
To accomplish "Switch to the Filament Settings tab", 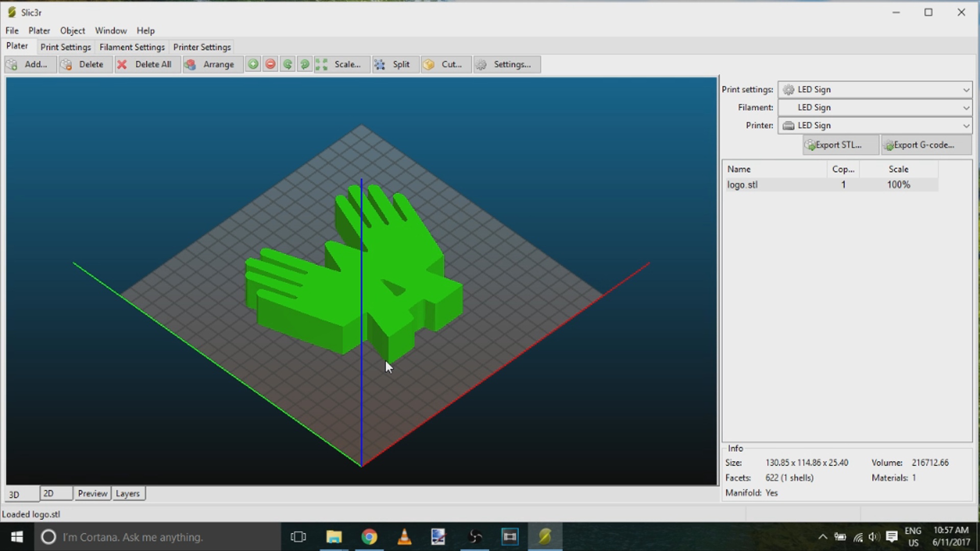I will tap(132, 47).
